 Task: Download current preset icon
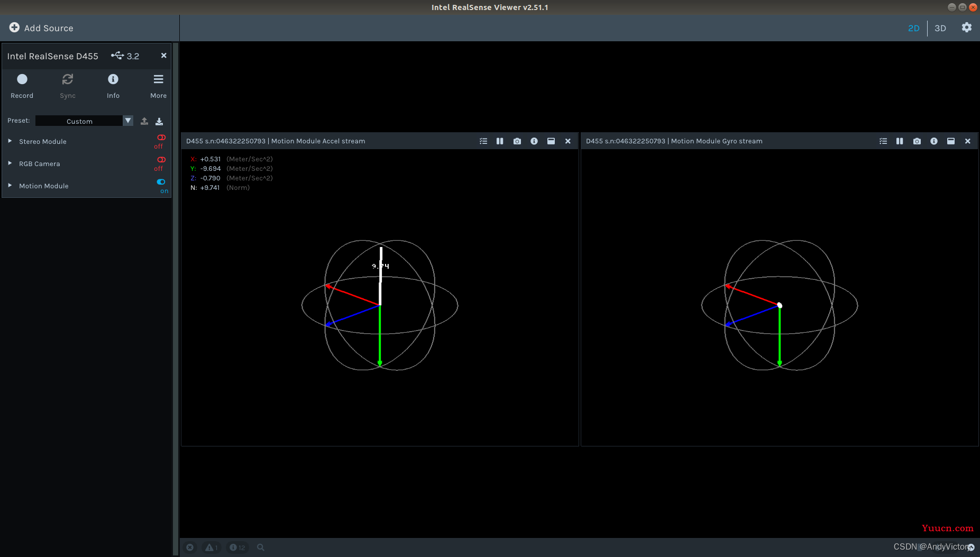coord(159,121)
